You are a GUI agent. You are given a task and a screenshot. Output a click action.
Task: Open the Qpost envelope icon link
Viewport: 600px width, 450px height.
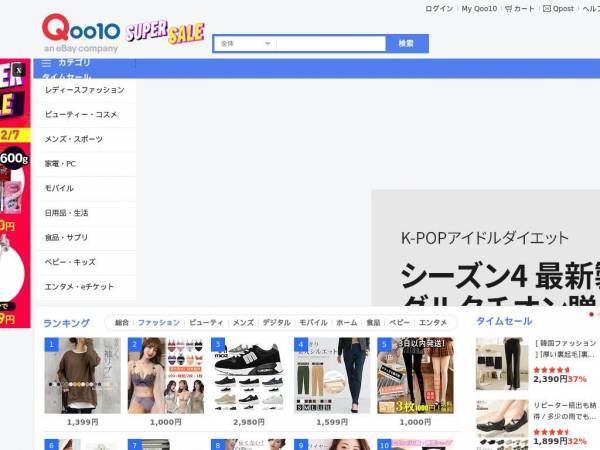coord(558,8)
